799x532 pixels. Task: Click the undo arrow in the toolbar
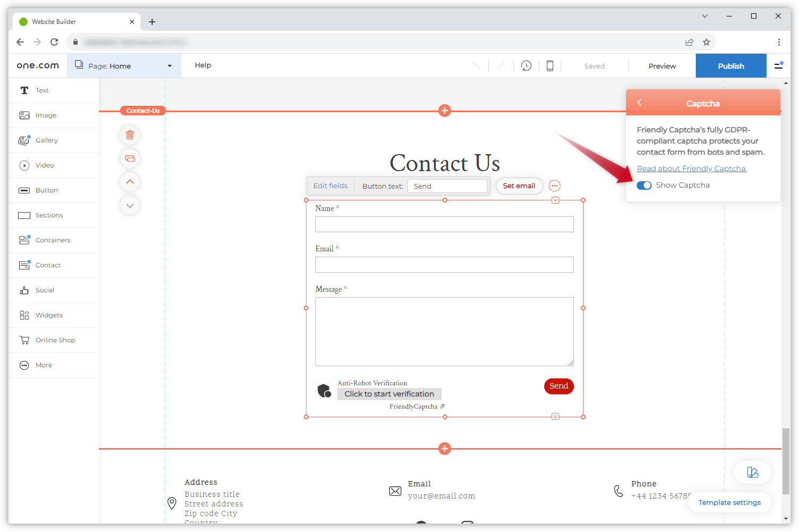tap(476, 66)
